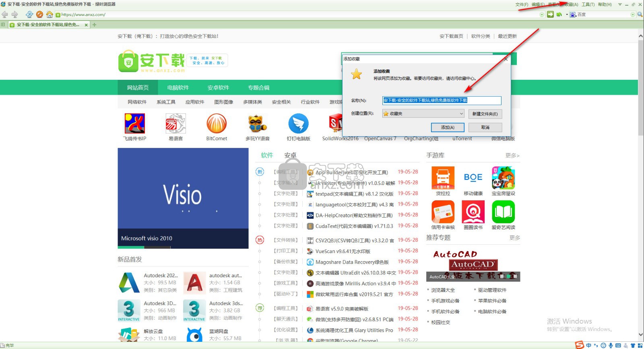Click the 宝宝房屋设 app icon
Image resolution: width=644 pixels, height=349 pixels.
[x=504, y=178]
